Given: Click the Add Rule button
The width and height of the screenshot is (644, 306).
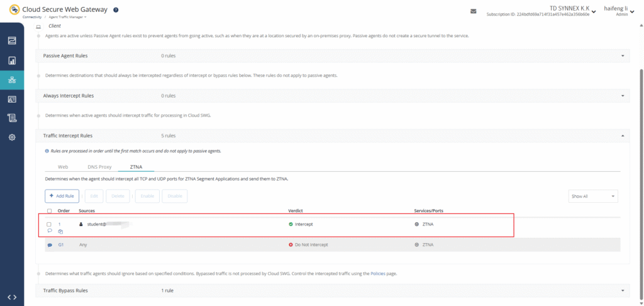Looking at the screenshot, I should (62, 196).
